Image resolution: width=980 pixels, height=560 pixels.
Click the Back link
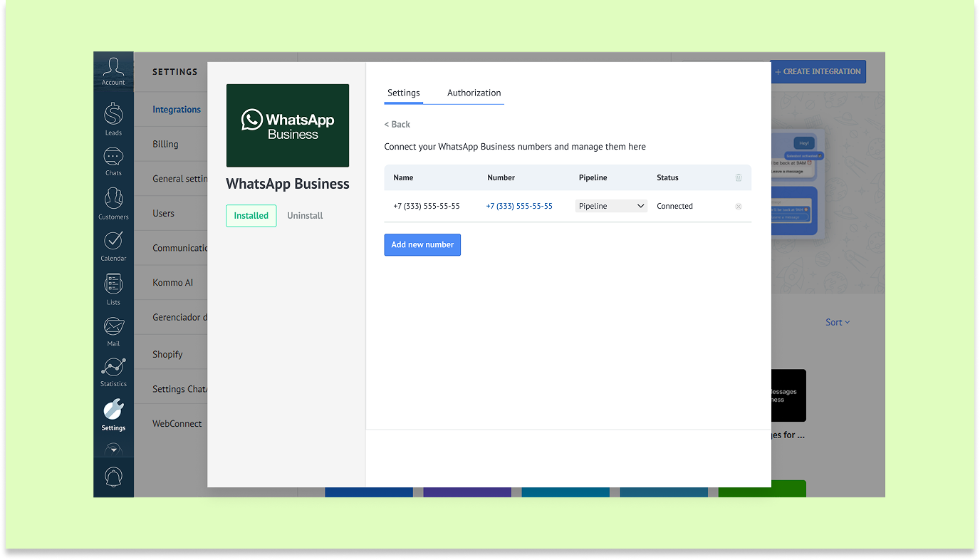(397, 124)
